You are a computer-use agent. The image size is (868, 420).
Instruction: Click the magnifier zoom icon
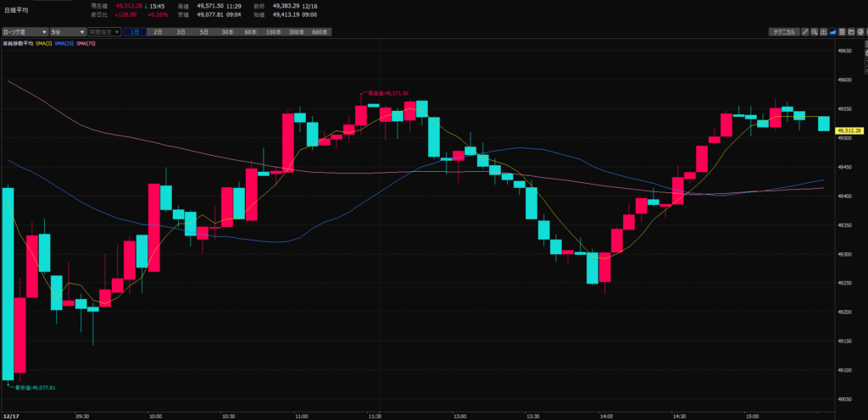815,31
